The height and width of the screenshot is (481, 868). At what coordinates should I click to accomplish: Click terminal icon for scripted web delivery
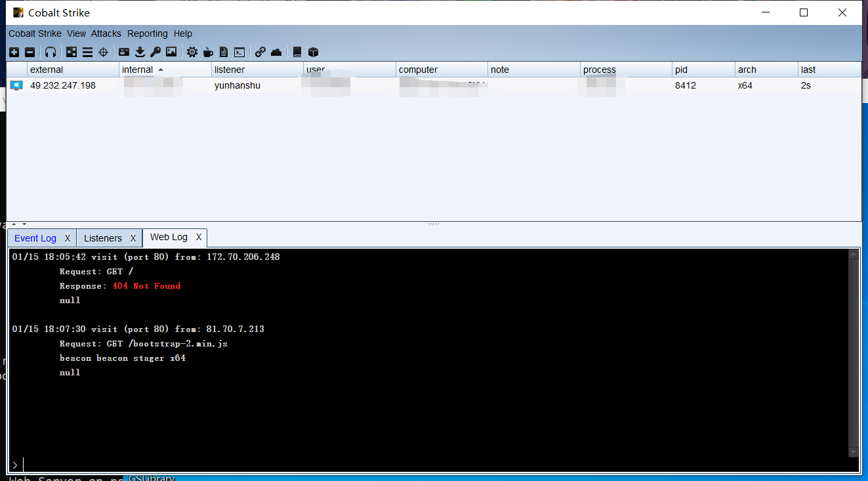coord(240,52)
